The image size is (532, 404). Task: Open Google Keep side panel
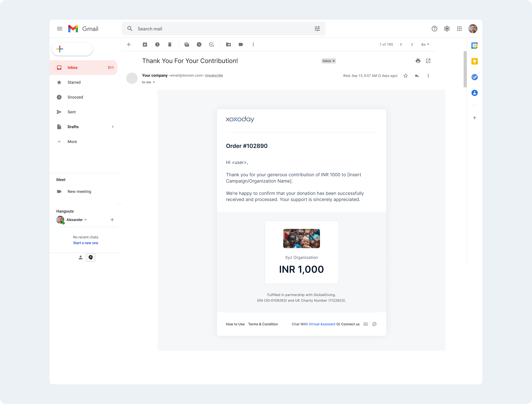click(474, 61)
